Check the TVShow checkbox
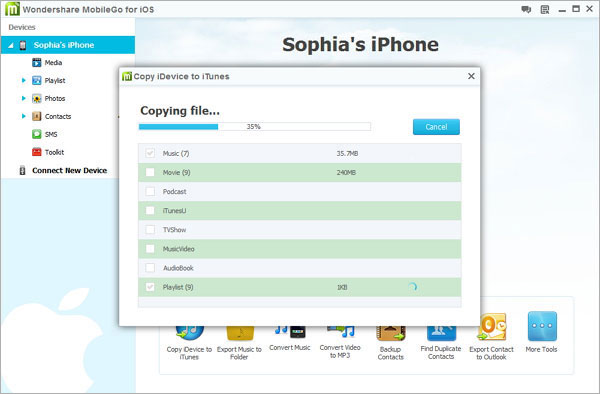Image resolution: width=600 pixels, height=394 pixels. [150, 230]
